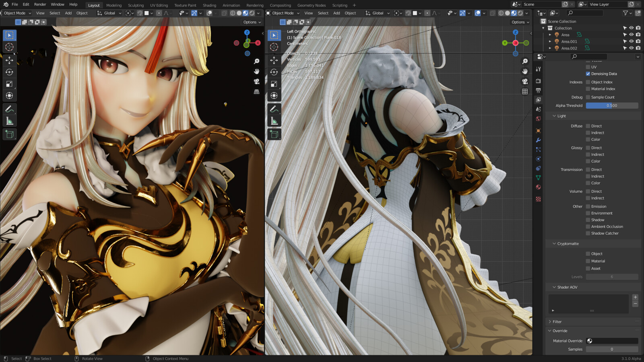
Task: Enable the Sample Count debug checkbox
Action: 588,97
